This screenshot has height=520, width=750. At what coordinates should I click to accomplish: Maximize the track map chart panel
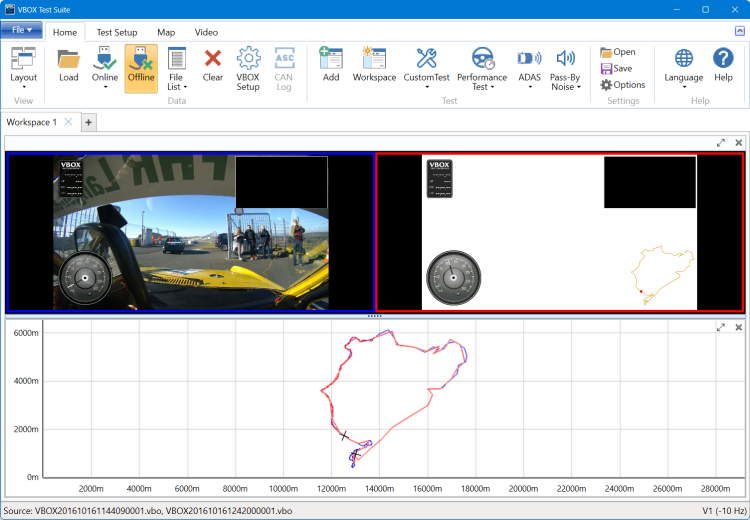coord(721,327)
